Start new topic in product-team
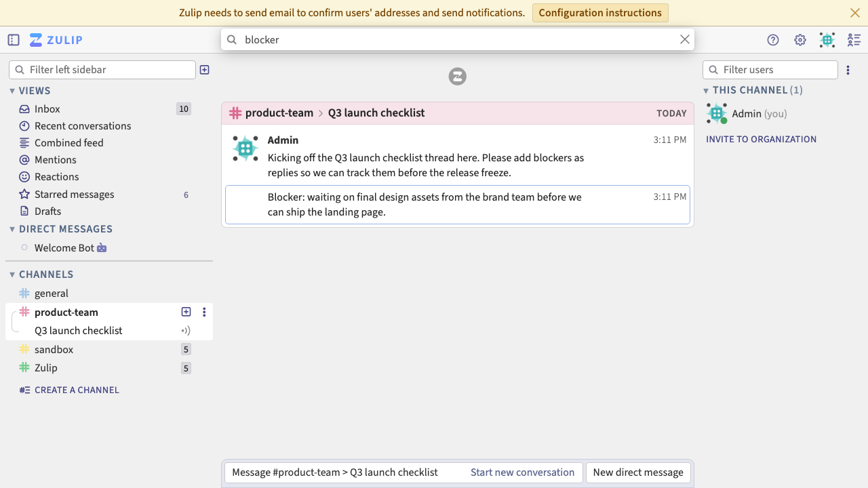868x488 pixels. 186,312
